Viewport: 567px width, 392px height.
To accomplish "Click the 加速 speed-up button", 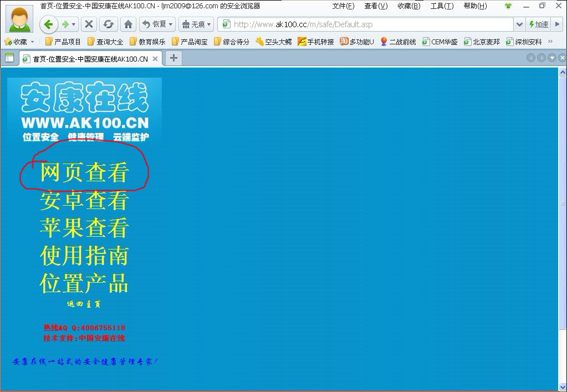I will [538, 24].
